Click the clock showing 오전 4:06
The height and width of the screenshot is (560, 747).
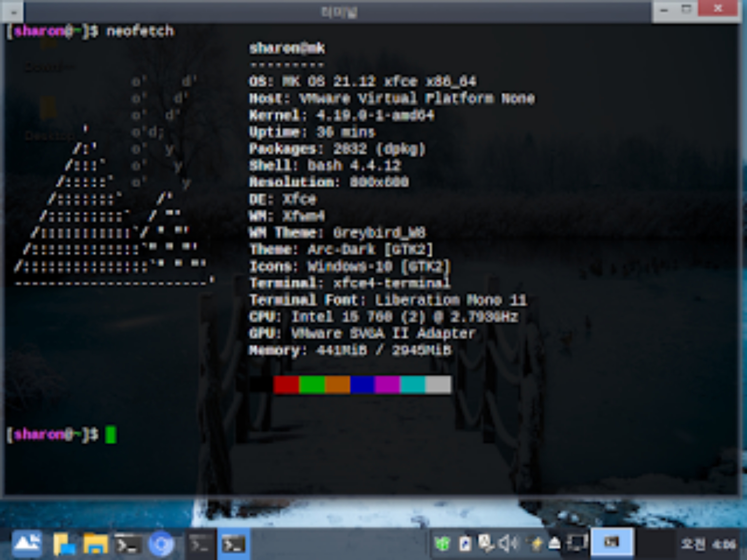coord(708,544)
